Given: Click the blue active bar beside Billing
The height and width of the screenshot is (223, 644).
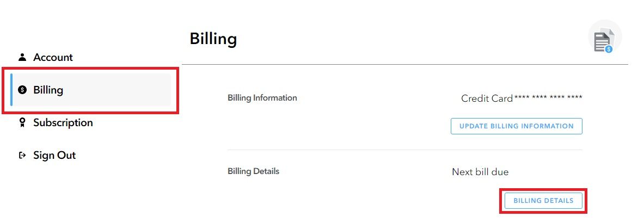Looking at the screenshot, I should (x=11, y=90).
